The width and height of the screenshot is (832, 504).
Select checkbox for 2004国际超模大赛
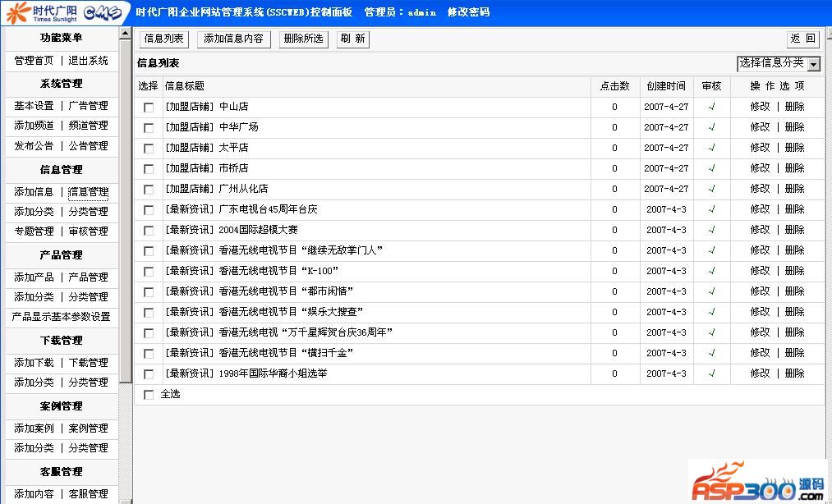[149, 231]
